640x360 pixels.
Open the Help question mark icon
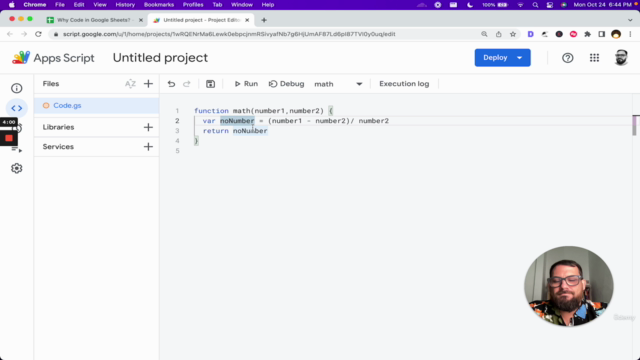(567, 58)
